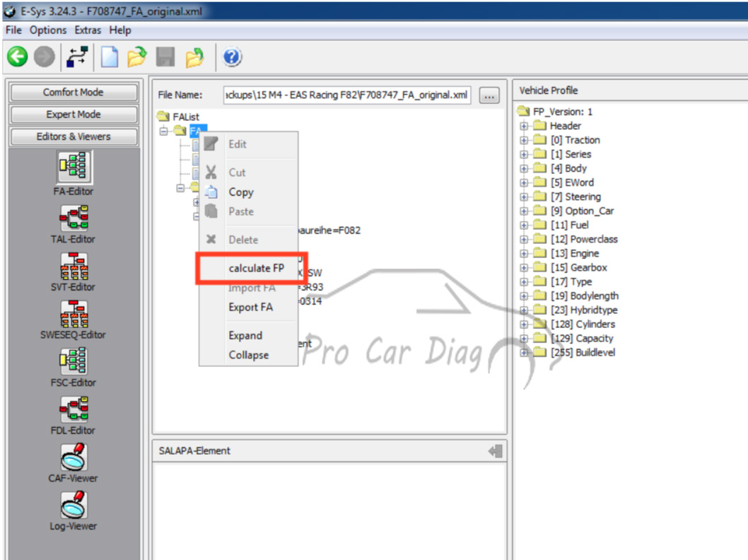Click the connection toolbar icon
Screen dimensions: 748x560
click(77, 57)
